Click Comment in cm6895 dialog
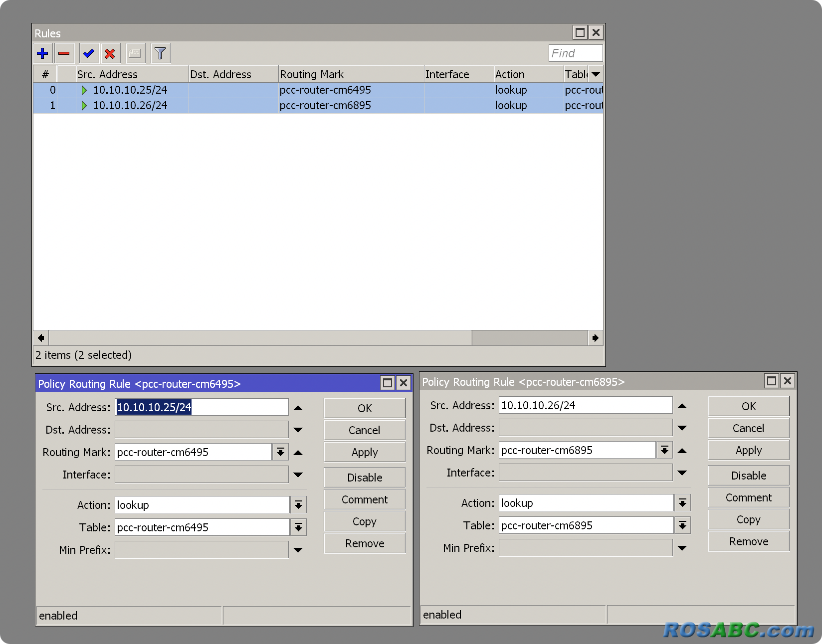The image size is (822, 644). pos(749,497)
